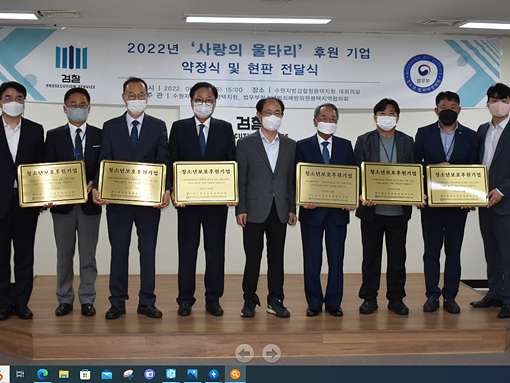Launch Microsoft Edge from the taskbar
This screenshot has width=510, height=383.
click(42, 374)
